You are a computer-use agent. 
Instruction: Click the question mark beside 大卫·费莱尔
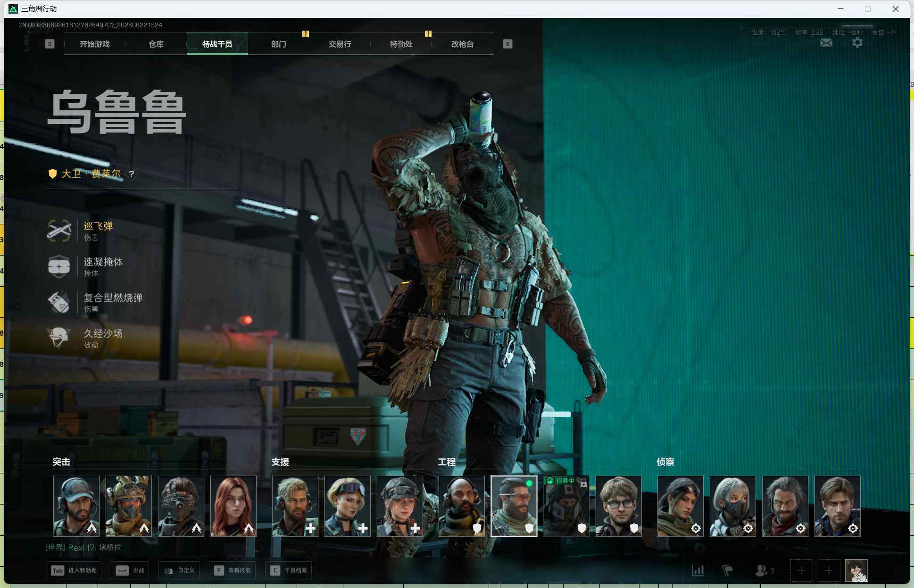tap(132, 174)
